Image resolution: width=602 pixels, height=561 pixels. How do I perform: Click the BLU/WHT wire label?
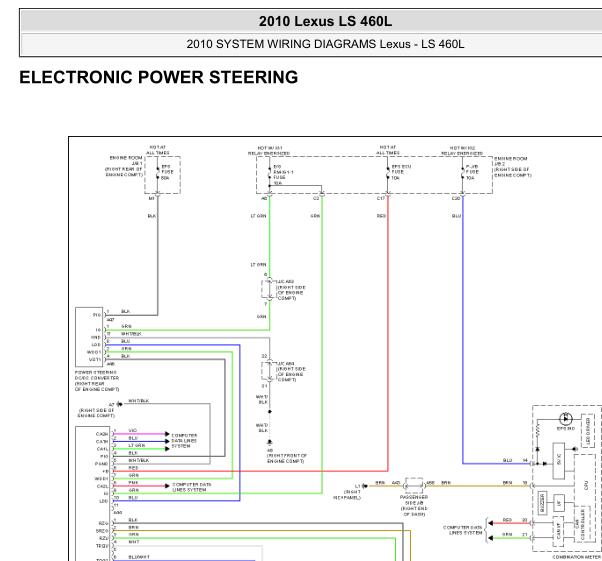coord(139,557)
